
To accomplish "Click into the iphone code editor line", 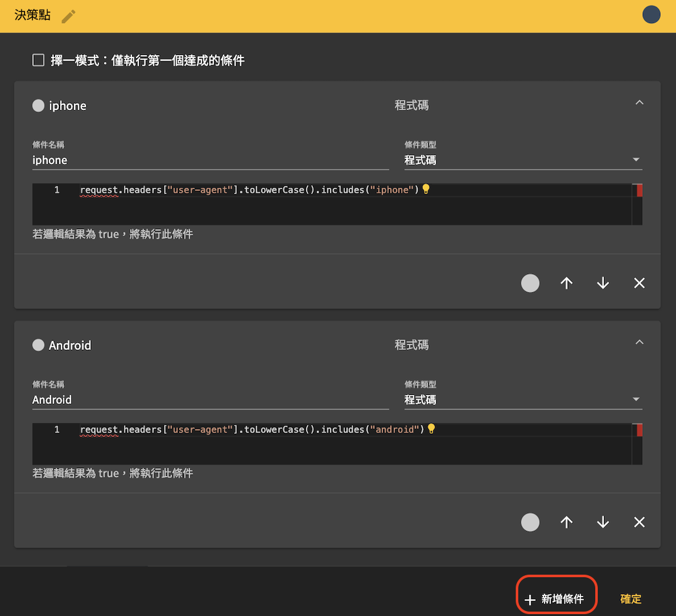I will click(249, 190).
